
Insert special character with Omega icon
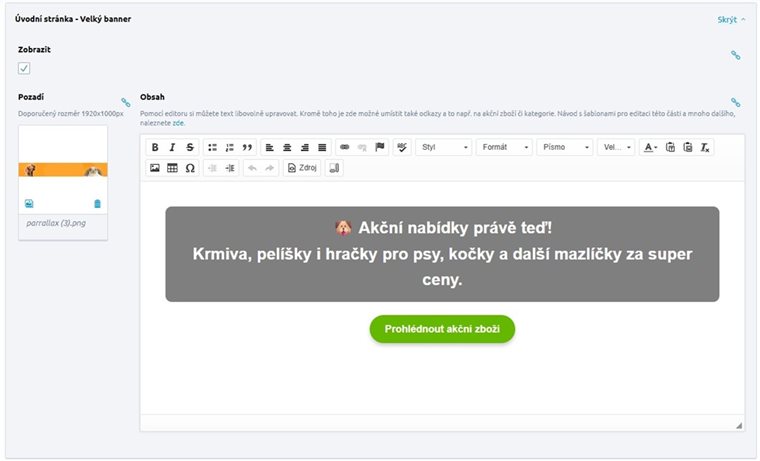[190, 168]
